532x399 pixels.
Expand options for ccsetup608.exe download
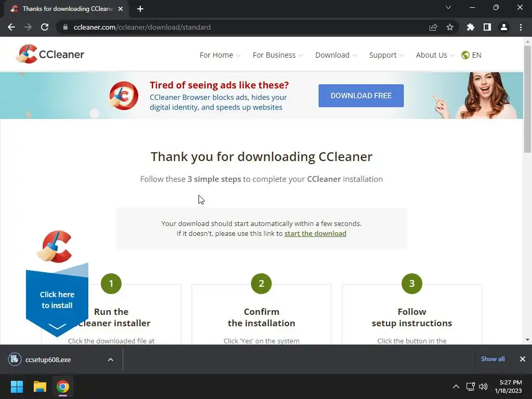tap(111, 360)
